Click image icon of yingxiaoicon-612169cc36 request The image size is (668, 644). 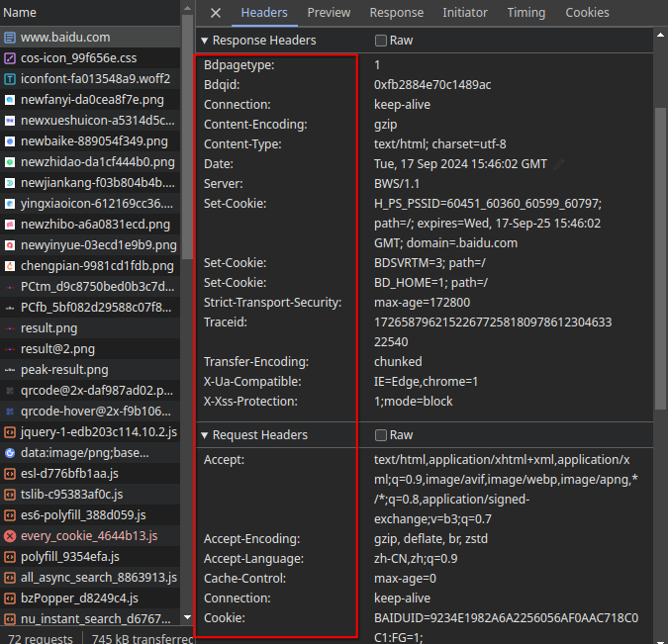coord(10,204)
